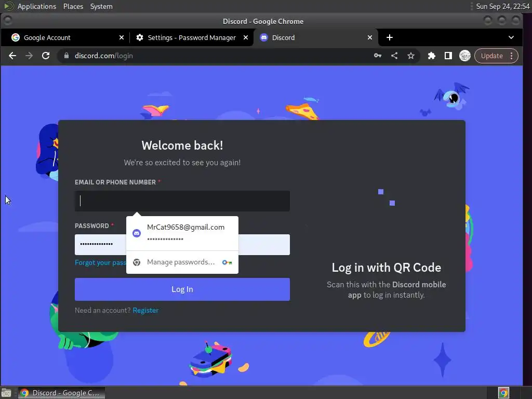
Task: Close the Google Account tab
Action: (x=122, y=37)
